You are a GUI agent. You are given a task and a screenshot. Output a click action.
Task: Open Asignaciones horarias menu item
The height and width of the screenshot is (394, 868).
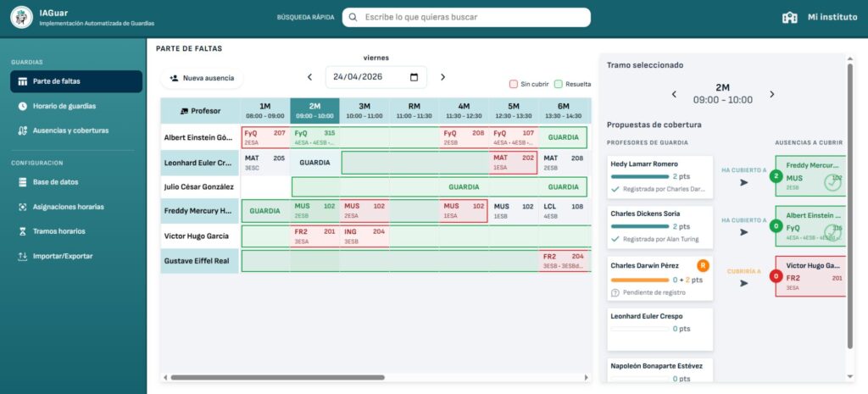tap(76, 207)
